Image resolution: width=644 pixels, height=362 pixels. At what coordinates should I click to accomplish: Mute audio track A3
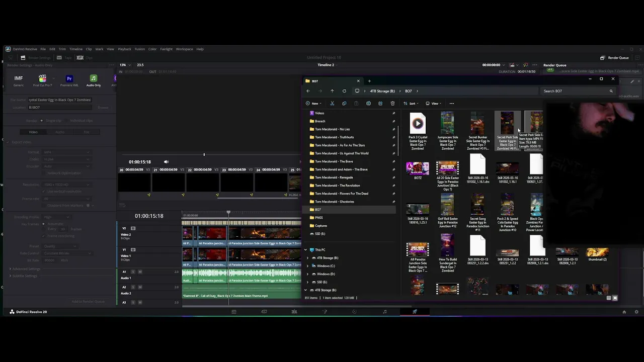point(140,302)
